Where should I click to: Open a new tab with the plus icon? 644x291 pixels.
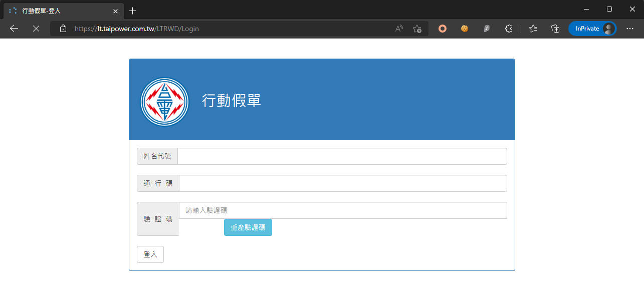tap(132, 11)
